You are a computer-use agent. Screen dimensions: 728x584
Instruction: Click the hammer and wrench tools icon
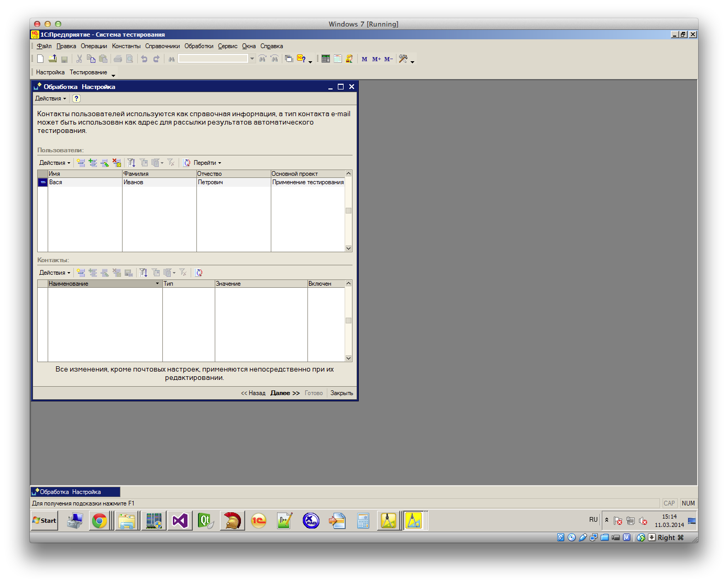[403, 59]
